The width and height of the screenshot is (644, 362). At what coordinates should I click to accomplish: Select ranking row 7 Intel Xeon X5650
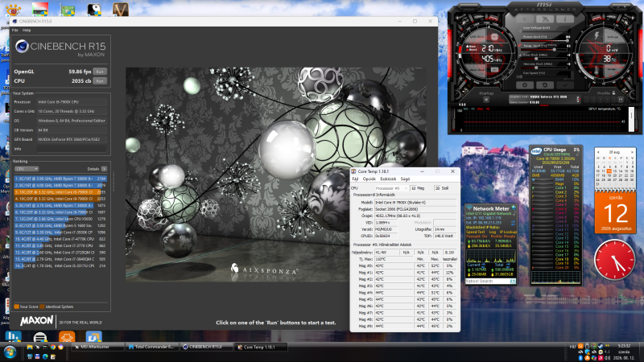(60, 219)
